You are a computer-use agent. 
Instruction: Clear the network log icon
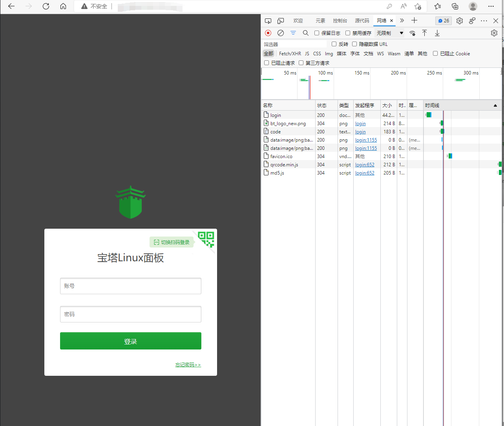(281, 33)
